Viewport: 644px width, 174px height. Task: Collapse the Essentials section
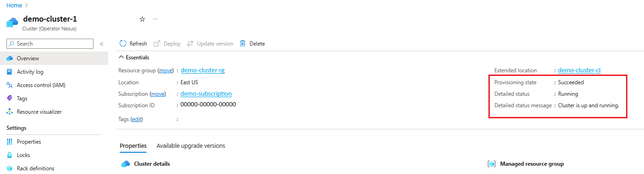[134, 58]
